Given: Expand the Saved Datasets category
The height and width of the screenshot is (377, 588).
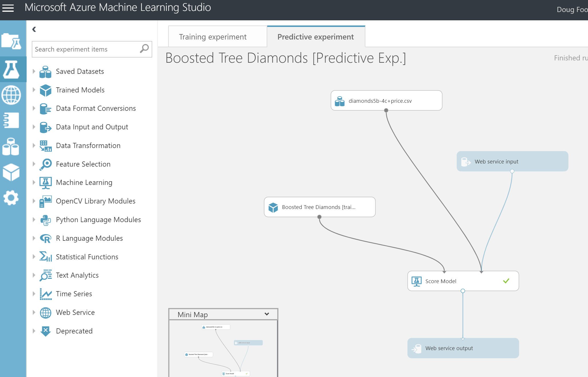Looking at the screenshot, I should pos(34,71).
